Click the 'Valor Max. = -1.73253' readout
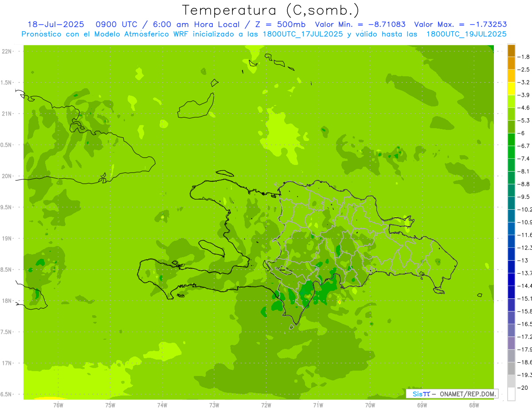The height and width of the screenshot is (411, 532). (x=460, y=24)
